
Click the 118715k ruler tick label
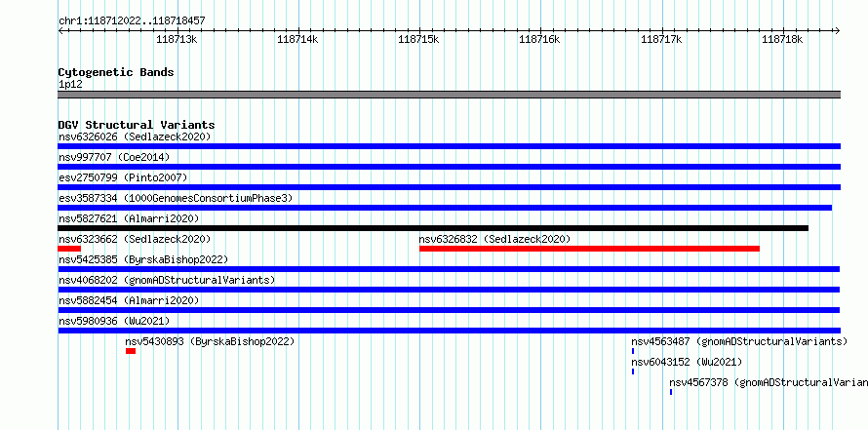(x=418, y=39)
